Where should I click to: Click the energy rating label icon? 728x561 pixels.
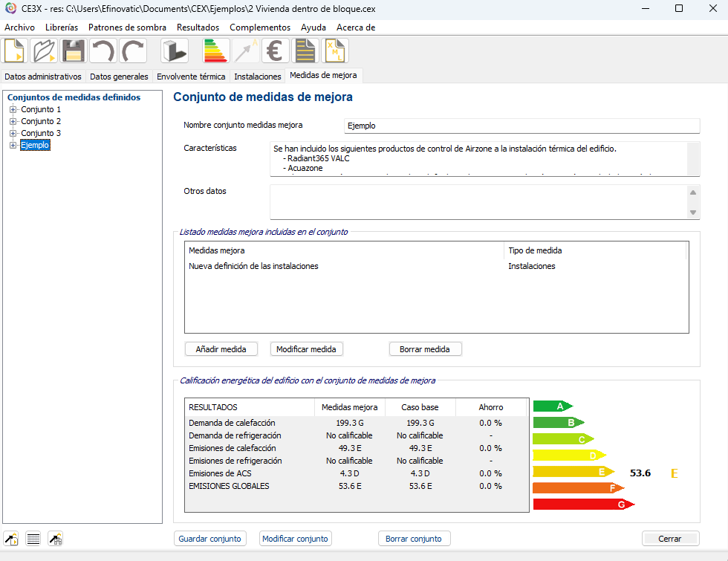216,51
